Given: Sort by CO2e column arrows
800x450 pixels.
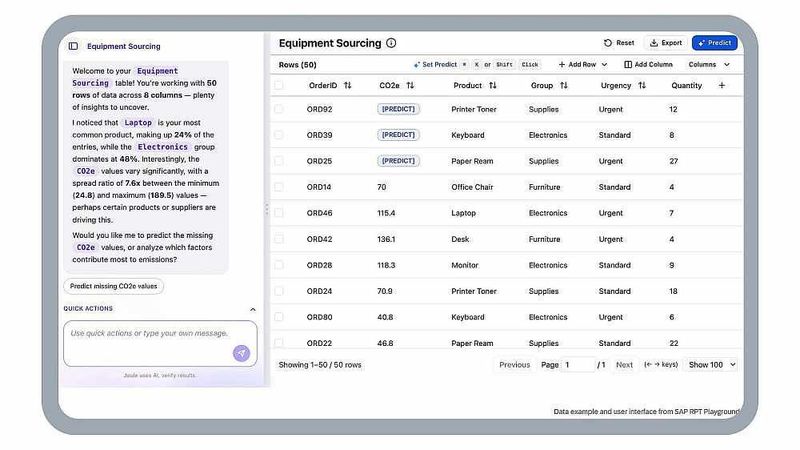Looking at the screenshot, I should point(410,86).
